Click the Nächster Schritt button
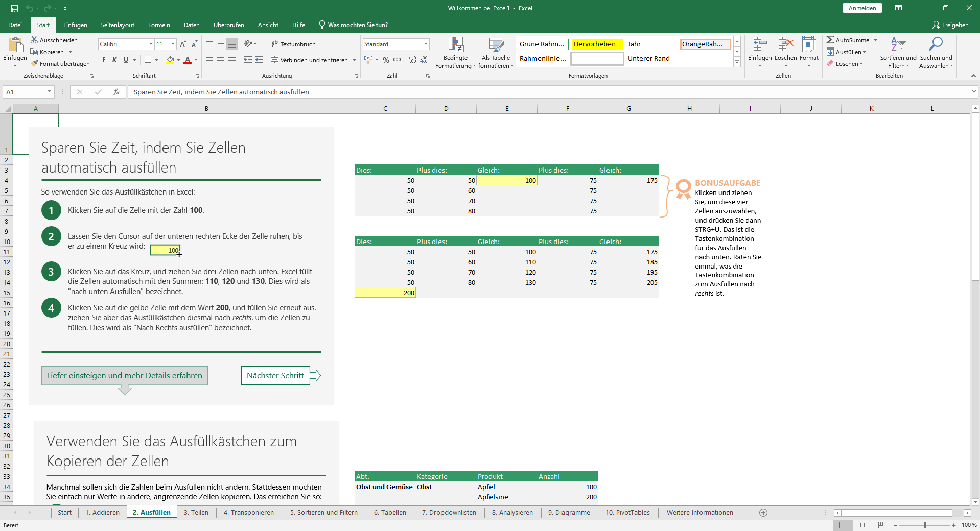 pyautogui.click(x=275, y=375)
